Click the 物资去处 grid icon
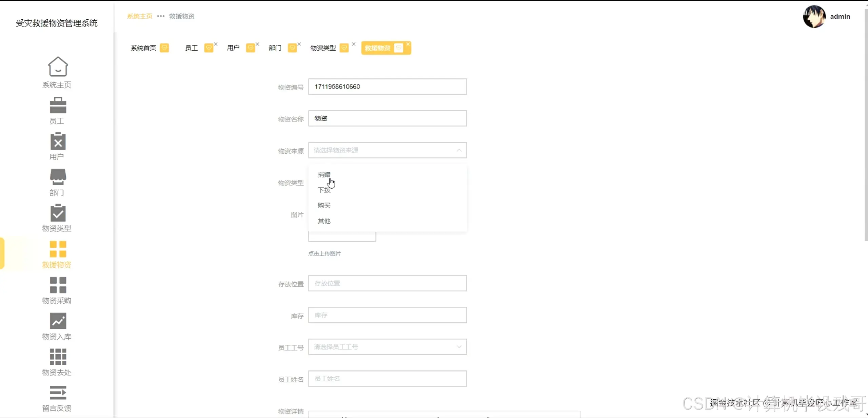This screenshot has width=868, height=418. pos(58,357)
